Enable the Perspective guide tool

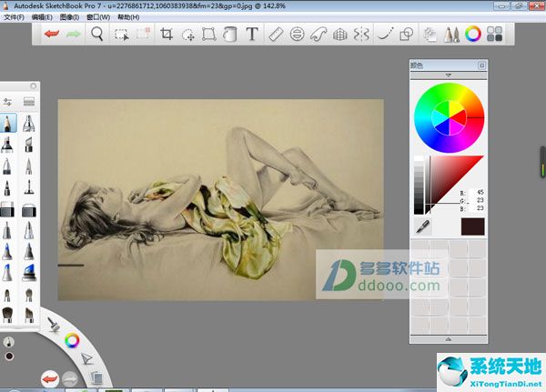[x=340, y=35]
